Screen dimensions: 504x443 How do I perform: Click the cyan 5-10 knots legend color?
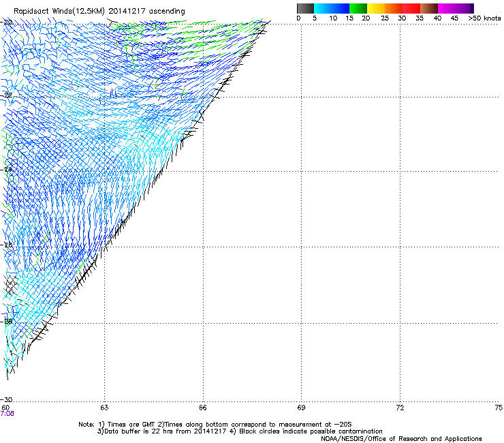coord(323,8)
